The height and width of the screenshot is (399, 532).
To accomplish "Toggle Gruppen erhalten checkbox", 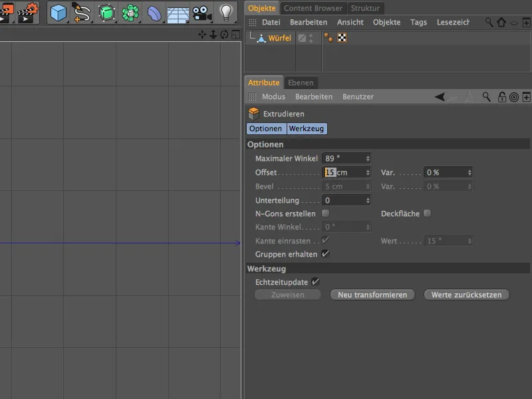I will 325,253.
